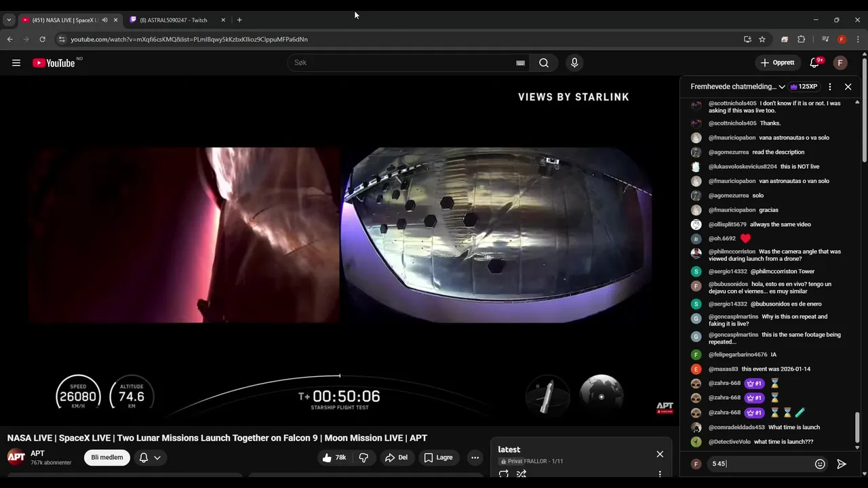868x488 pixels.
Task: Click the heart in @oh.6692's message
Action: tap(746, 239)
